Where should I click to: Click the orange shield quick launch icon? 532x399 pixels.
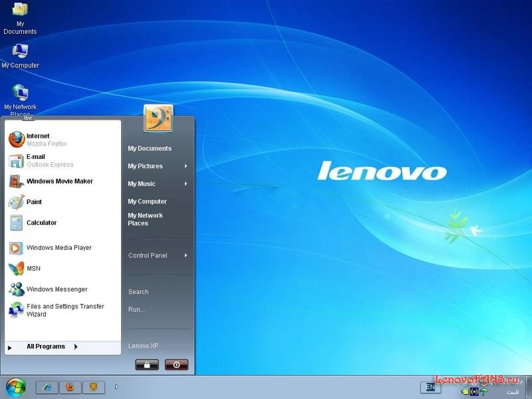tap(93, 386)
